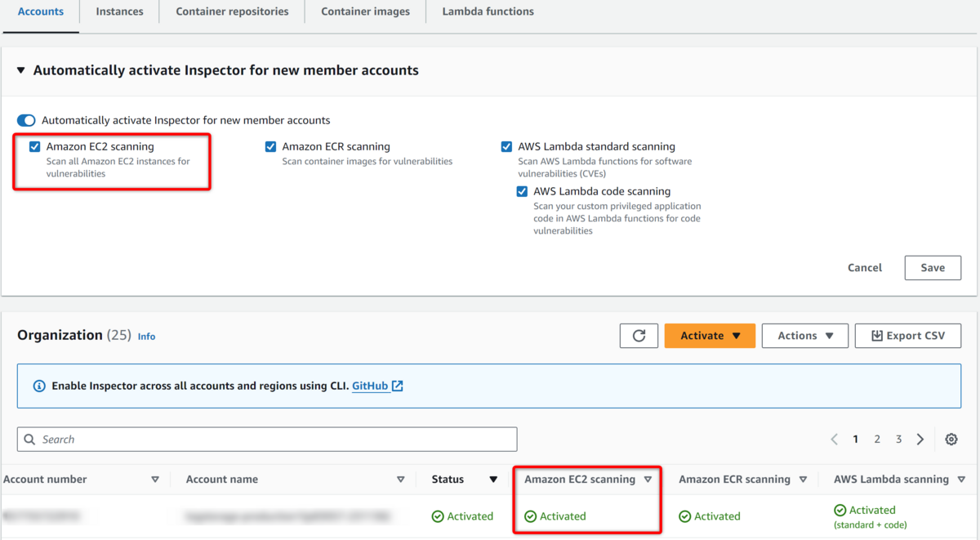Open table preferences gear icon
Screen dimensions: 980x540
[x=951, y=440]
